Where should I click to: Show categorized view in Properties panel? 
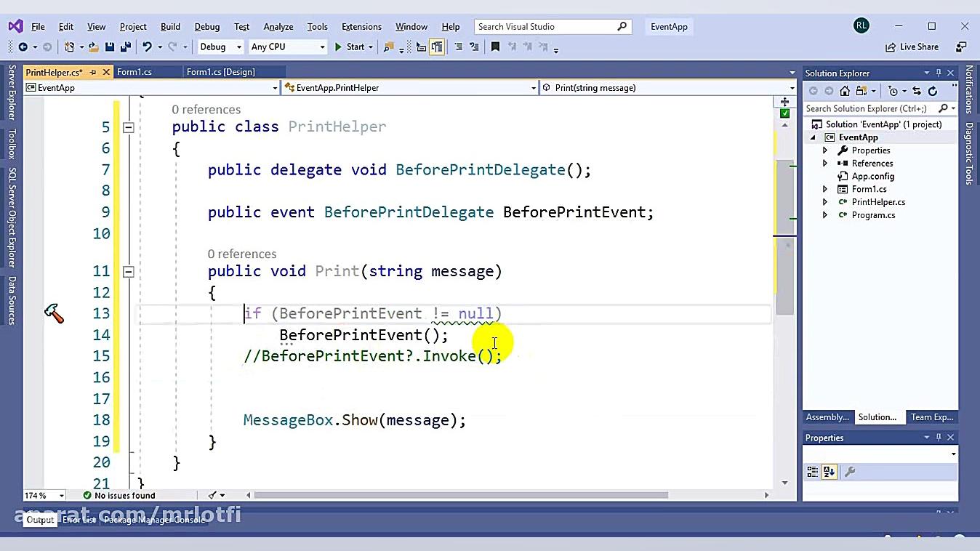pyautogui.click(x=813, y=472)
